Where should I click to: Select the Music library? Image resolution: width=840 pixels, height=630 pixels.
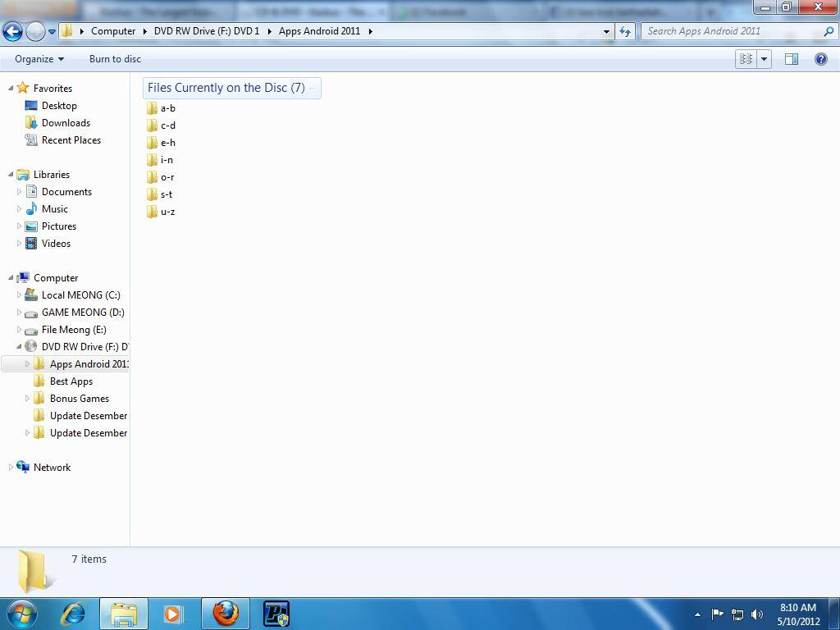click(47, 209)
